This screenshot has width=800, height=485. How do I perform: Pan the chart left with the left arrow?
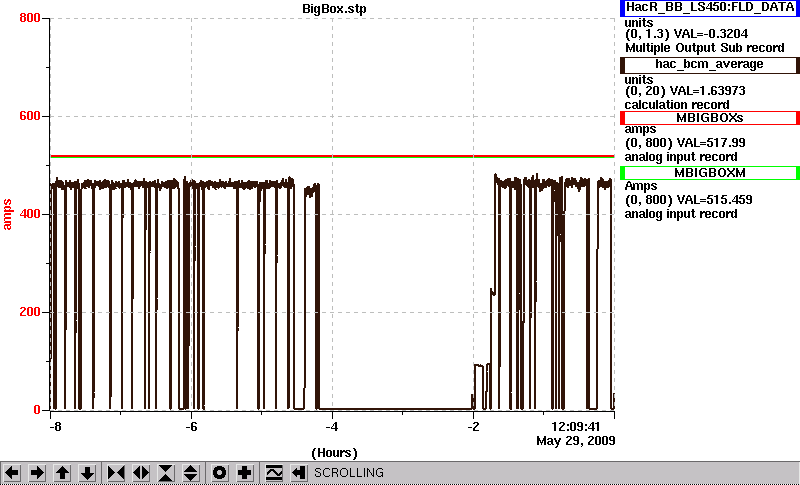(x=12, y=473)
